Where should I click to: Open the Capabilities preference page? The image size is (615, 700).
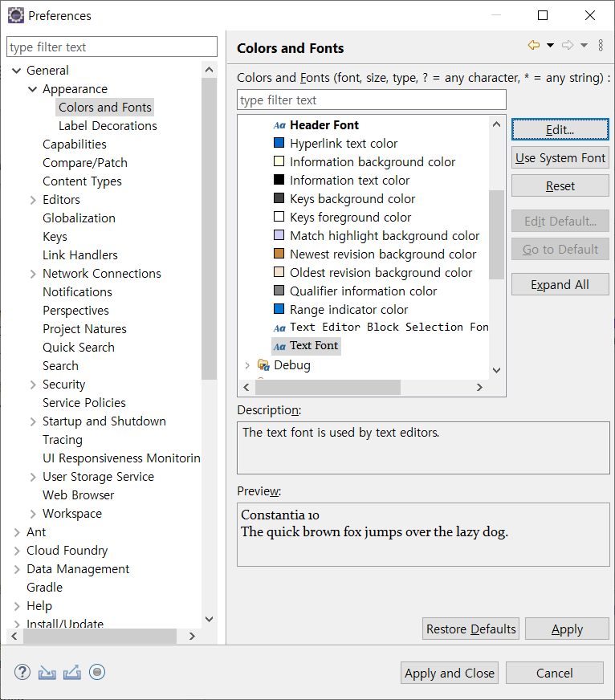click(x=75, y=144)
